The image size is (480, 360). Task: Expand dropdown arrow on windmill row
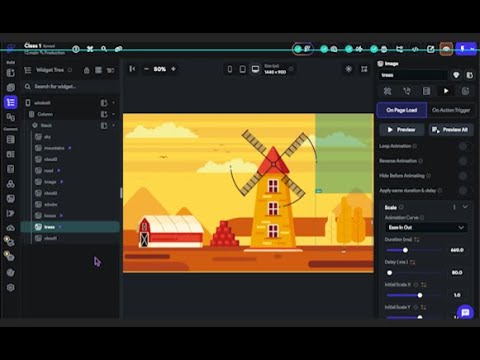(x=113, y=103)
